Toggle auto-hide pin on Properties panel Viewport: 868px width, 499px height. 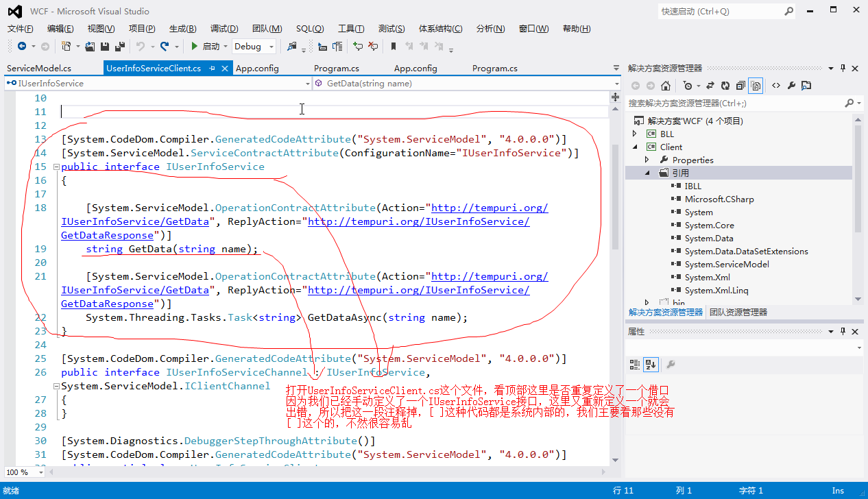843,331
